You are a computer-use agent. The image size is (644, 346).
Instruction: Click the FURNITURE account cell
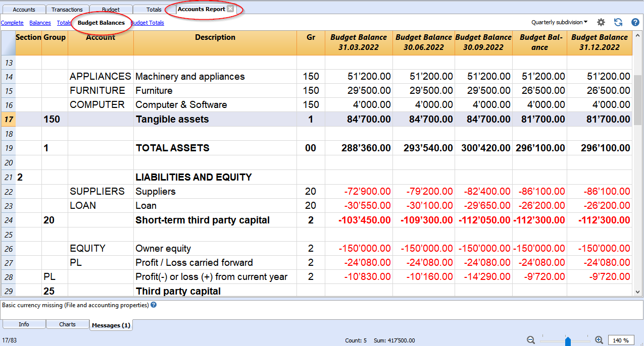click(x=101, y=91)
